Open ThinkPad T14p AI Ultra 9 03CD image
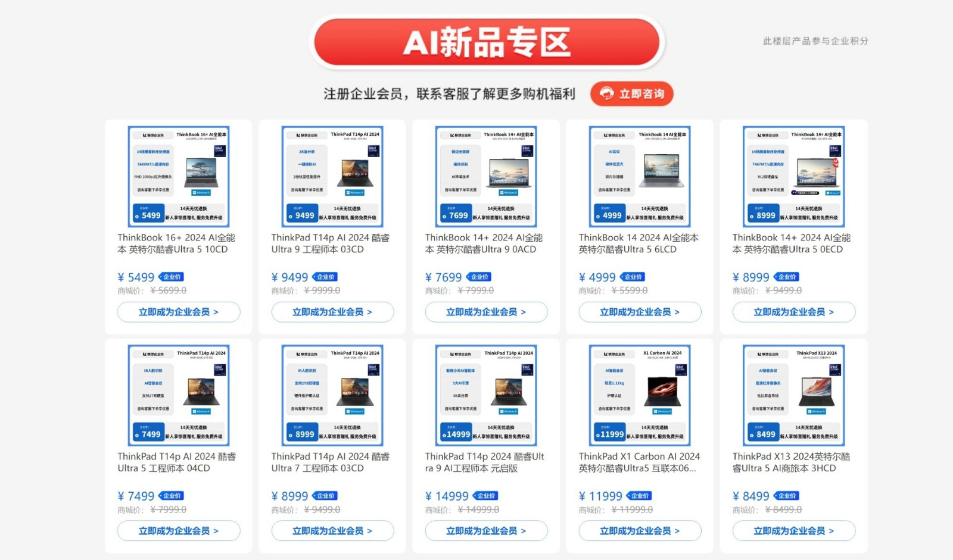 pos(332,176)
